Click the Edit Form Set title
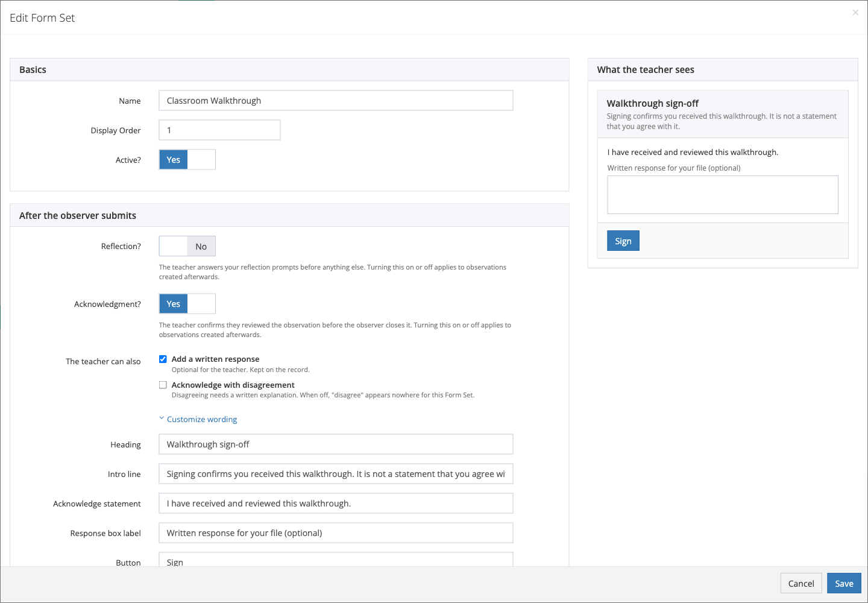Screen dimensions: 868x603 tap(42, 18)
